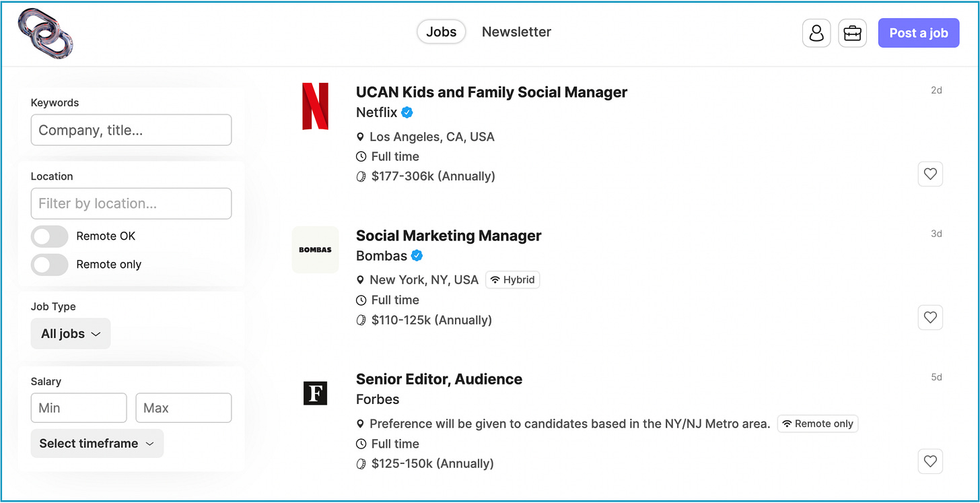Click the Netflix company logo

[x=315, y=106]
